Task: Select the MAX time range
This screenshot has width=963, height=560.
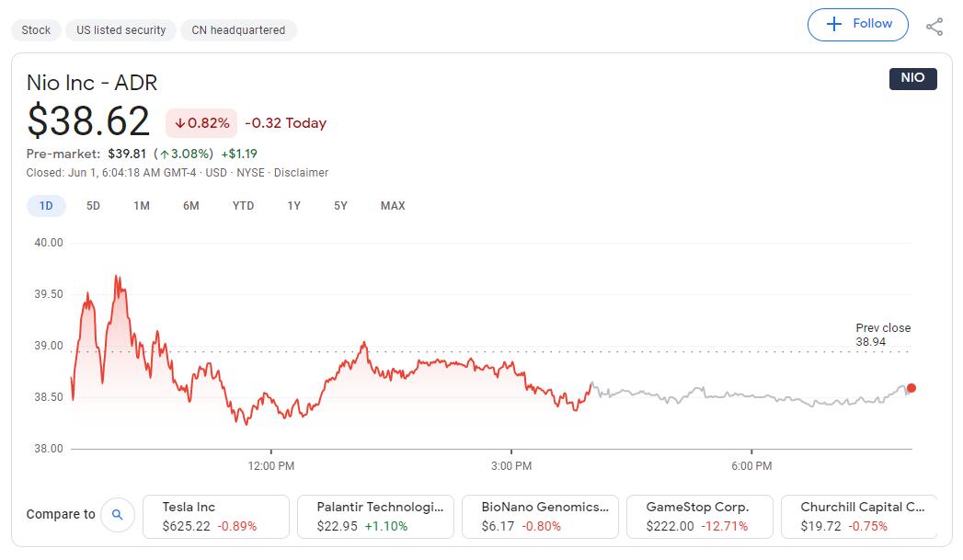Action: [393, 206]
